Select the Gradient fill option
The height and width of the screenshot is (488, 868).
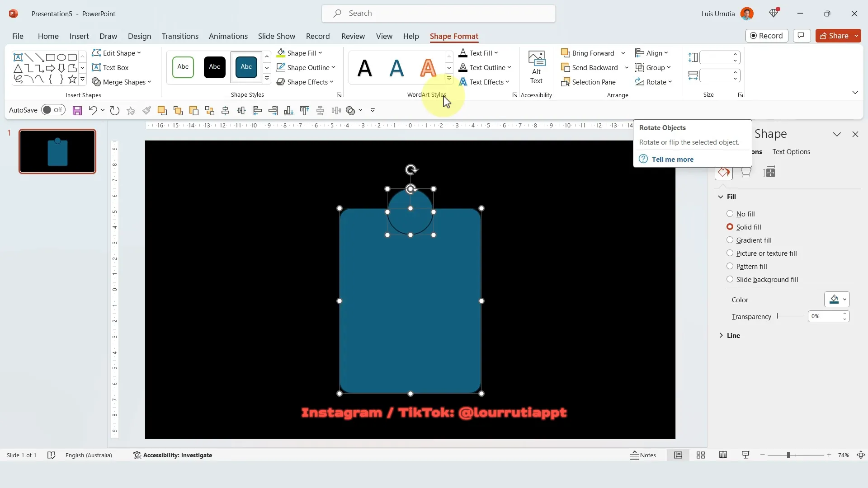tap(749, 240)
